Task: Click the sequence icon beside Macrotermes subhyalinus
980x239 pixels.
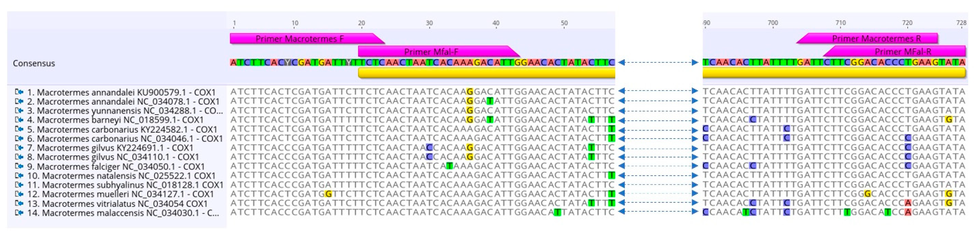Action: point(19,184)
